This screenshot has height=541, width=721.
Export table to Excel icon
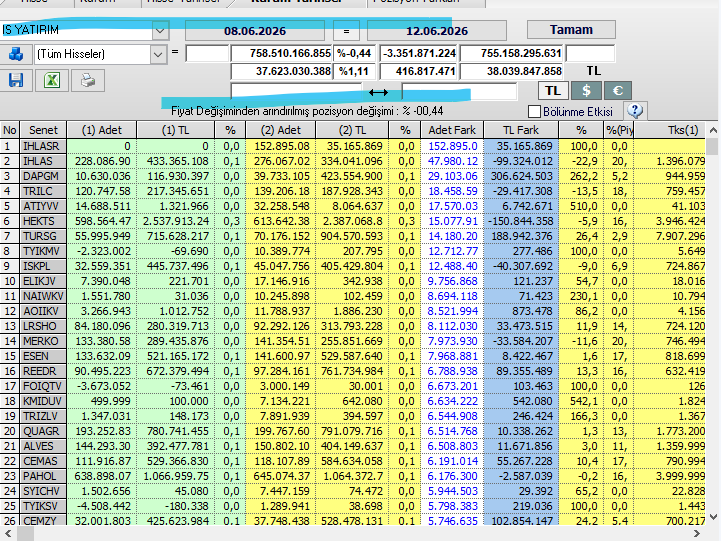[52, 80]
